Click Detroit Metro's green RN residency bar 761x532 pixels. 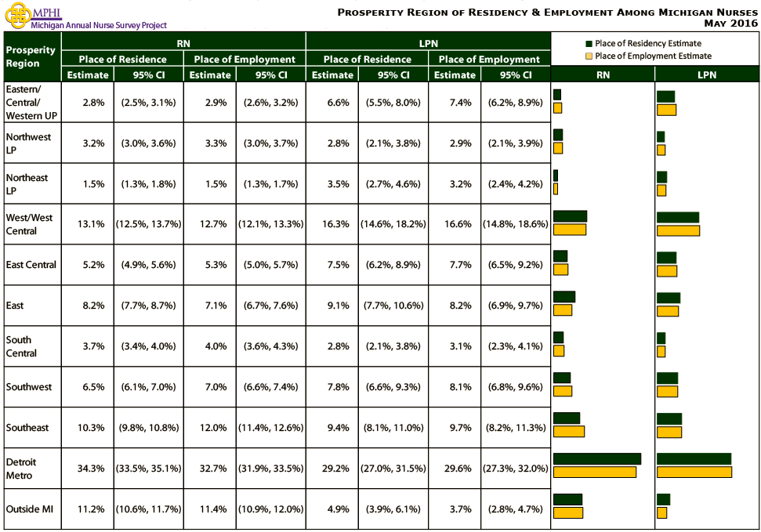click(597, 459)
